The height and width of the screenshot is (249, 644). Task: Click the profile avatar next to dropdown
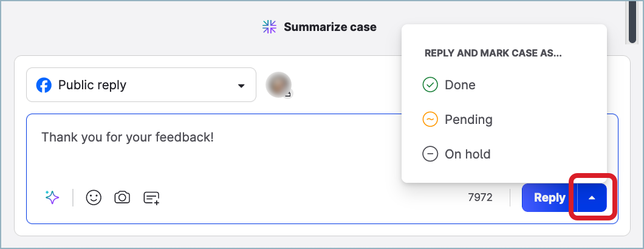[x=279, y=85]
